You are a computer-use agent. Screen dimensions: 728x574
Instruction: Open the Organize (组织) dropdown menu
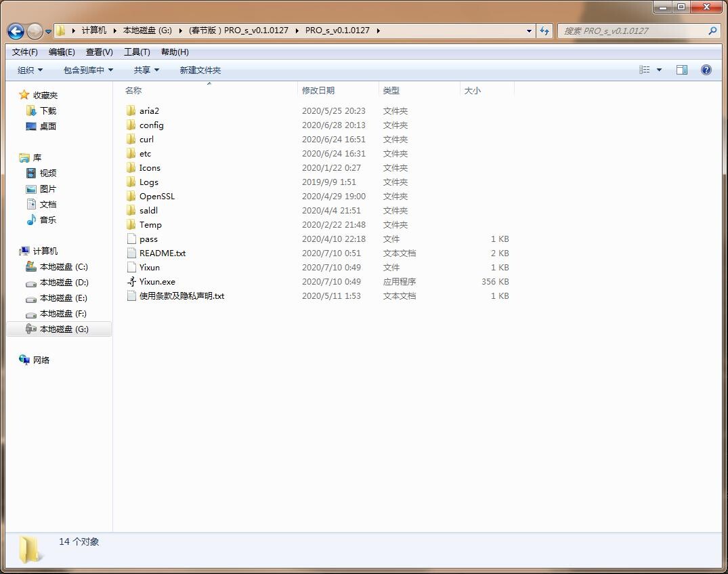click(30, 70)
